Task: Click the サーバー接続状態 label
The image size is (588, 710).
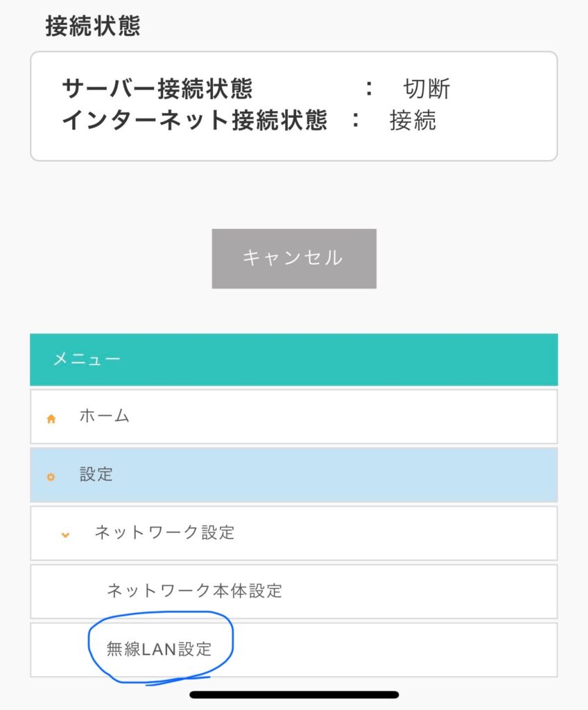Action: click(157, 89)
